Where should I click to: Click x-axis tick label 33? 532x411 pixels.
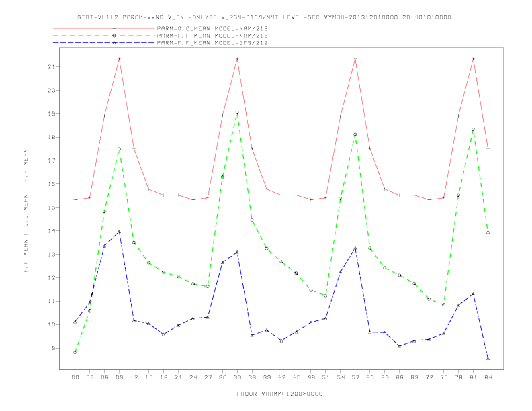(x=237, y=377)
